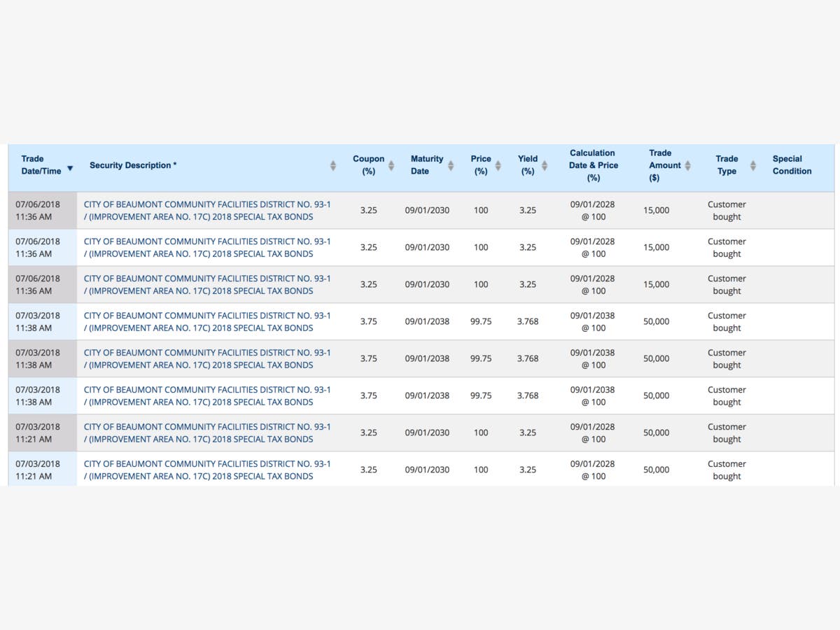Click the 07/06/2018 date cell in second row
Screen dimensions: 840x630
(x=38, y=248)
